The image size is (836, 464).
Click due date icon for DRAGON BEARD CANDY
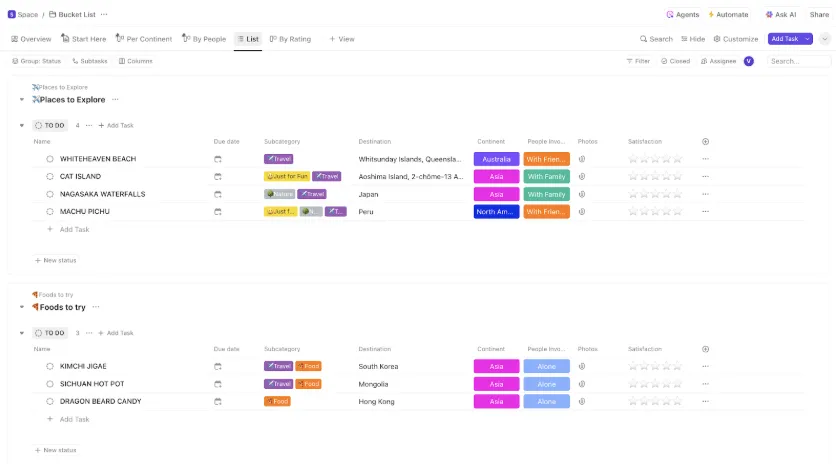click(x=218, y=402)
